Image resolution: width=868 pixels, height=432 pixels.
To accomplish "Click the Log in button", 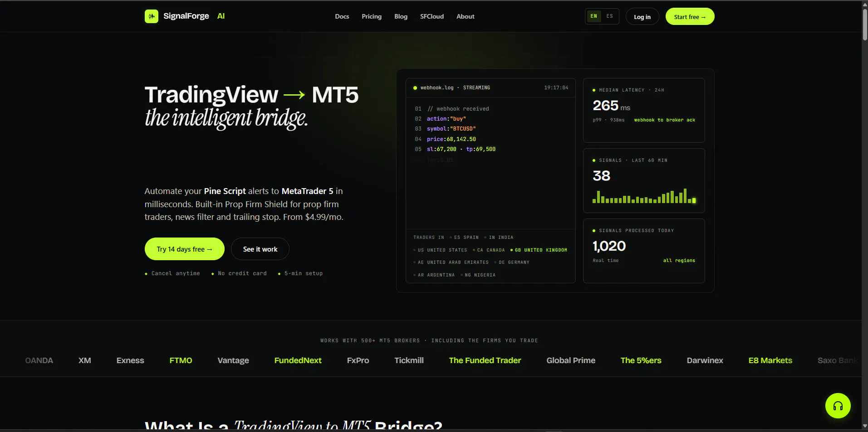I will (x=642, y=17).
